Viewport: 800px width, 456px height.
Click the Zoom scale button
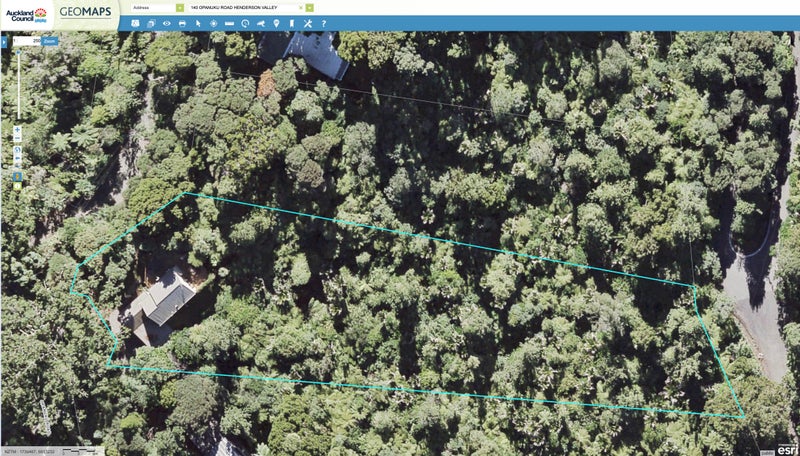tap(49, 41)
